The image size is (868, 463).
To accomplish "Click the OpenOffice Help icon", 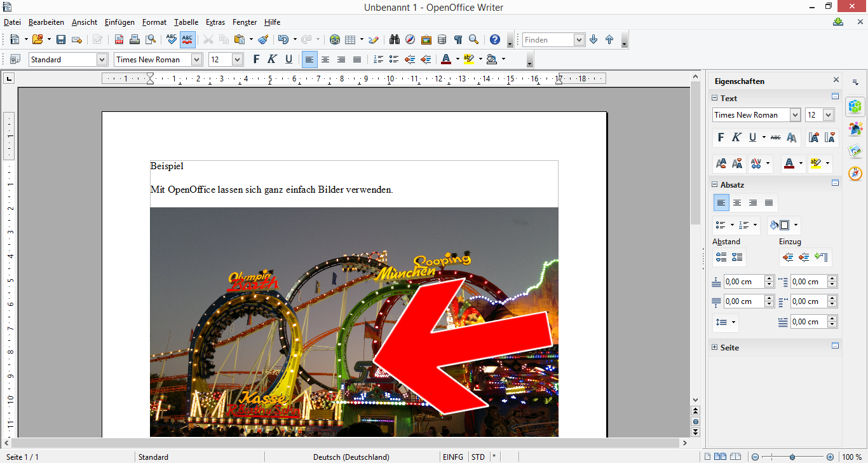I will (x=495, y=39).
